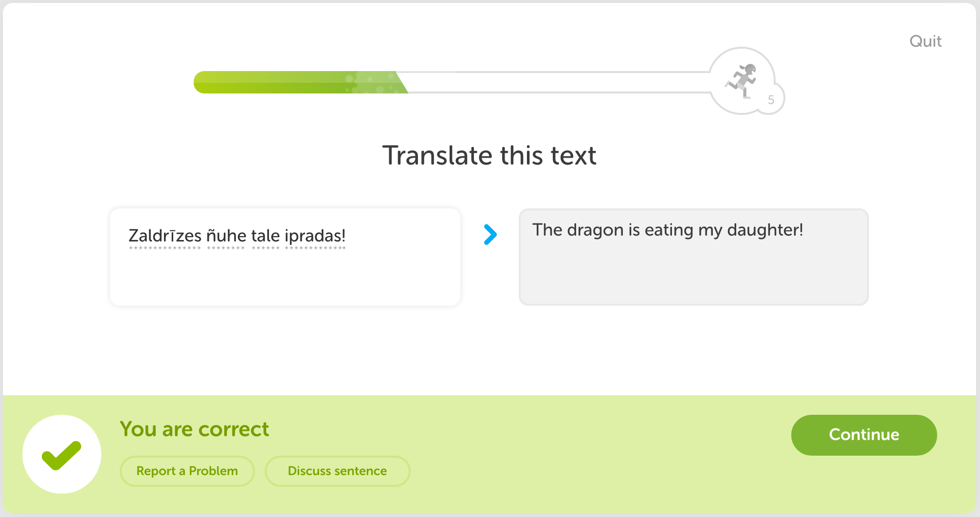980x517 pixels.
Task: Click the number 5 streak bubble
Action: [771, 100]
